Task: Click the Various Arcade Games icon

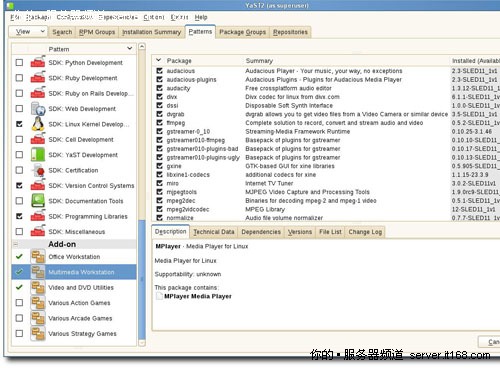Action: coord(38,318)
